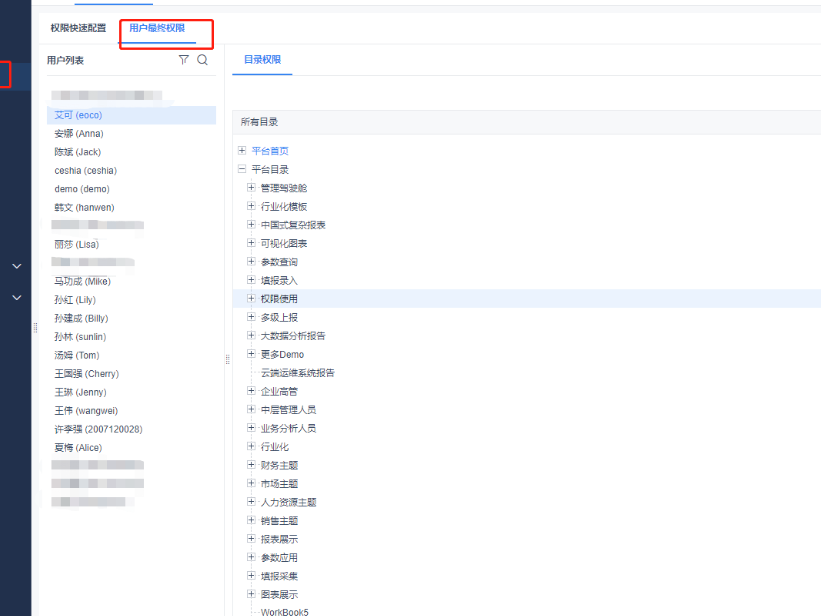Expand the 大数据分析报告 folder
Image resolution: width=821 pixels, height=616 pixels.
click(251, 335)
